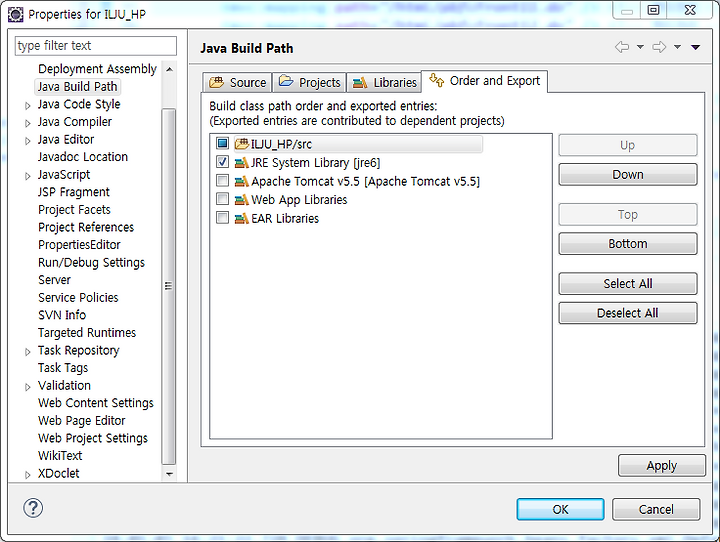Click the OK button
This screenshot has width=720, height=542.
pos(560,509)
